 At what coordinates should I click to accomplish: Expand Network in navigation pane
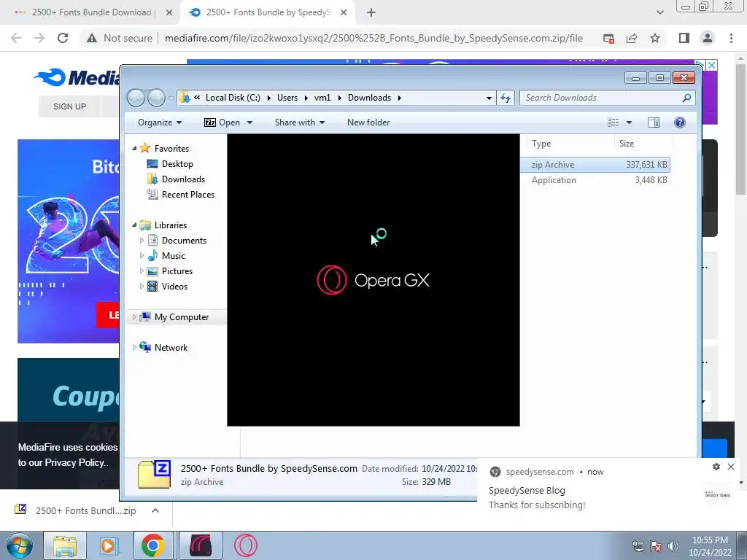134,347
